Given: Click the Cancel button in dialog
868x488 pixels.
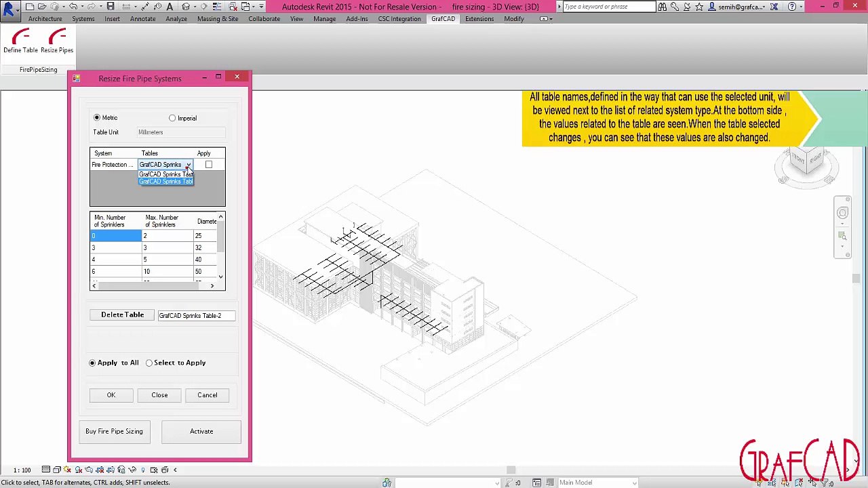Looking at the screenshot, I should point(208,395).
